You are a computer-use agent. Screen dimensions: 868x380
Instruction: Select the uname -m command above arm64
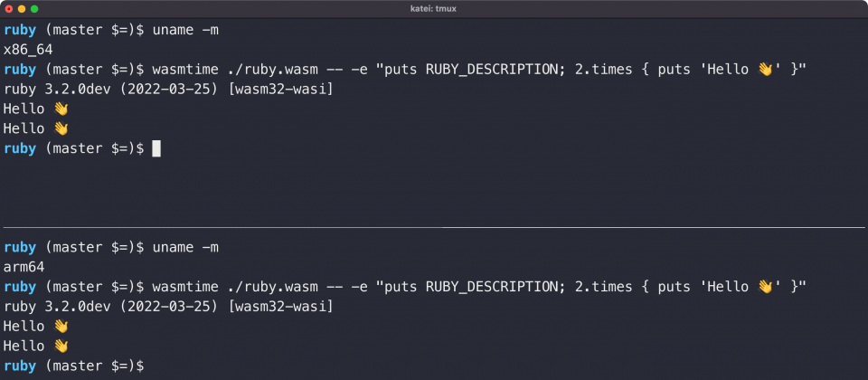tap(185, 248)
